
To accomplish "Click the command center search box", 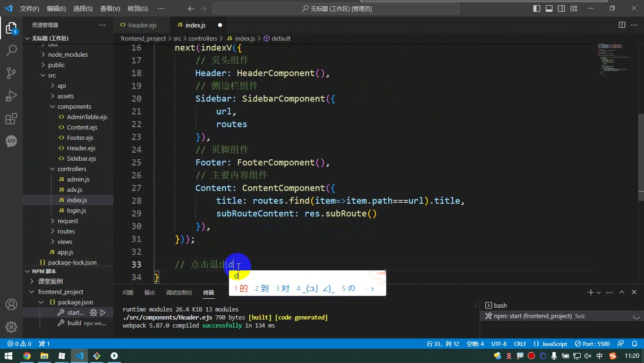I will (336, 9).
